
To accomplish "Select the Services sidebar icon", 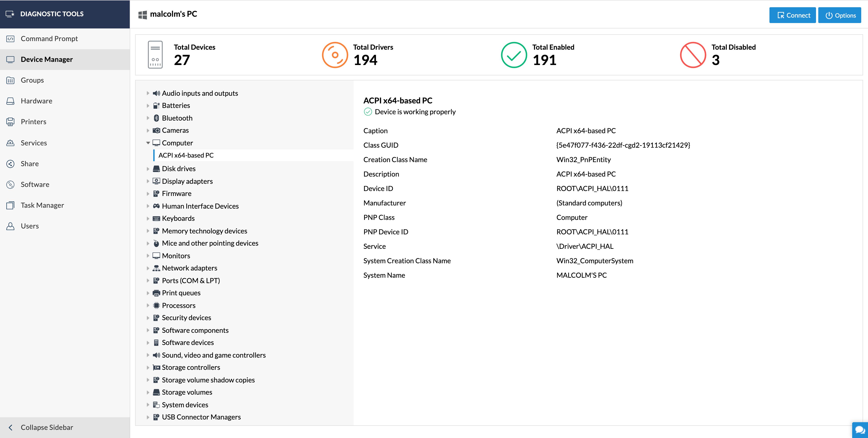I will tap(10, 143).
